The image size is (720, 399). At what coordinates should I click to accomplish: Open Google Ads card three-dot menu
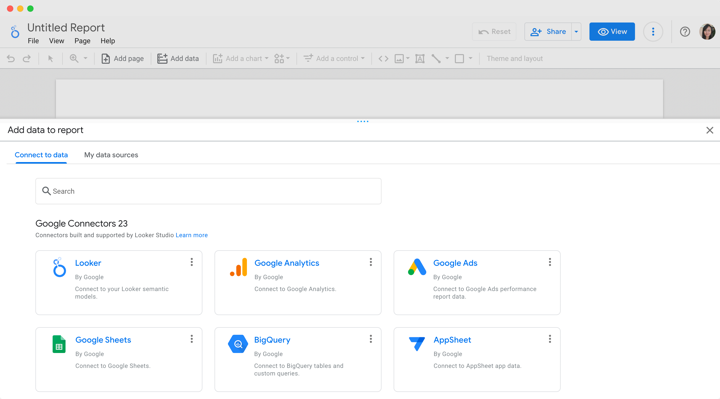[x=550, y=262]
